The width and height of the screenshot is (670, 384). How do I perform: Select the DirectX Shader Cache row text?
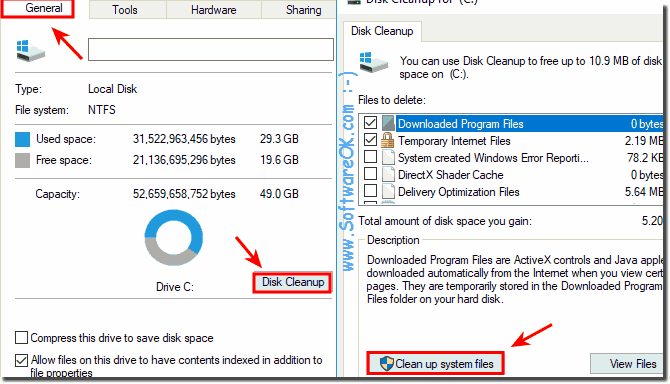pyautogui.click(x=450, y=175)
